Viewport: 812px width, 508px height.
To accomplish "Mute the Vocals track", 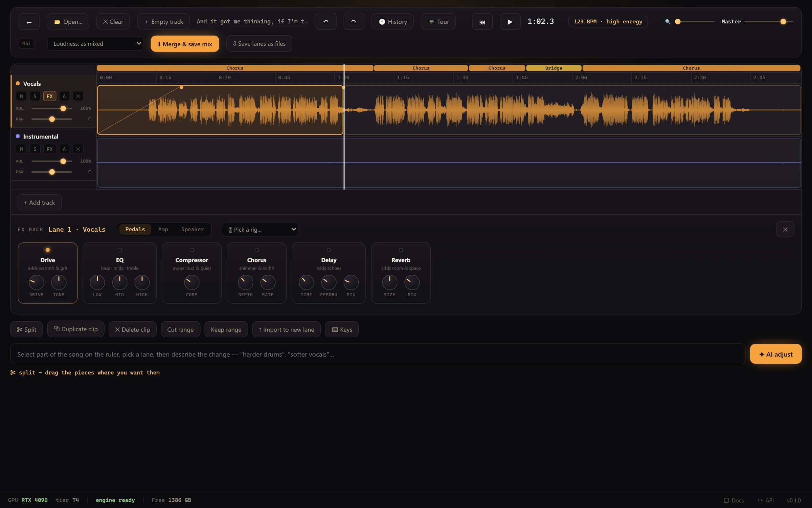I will click(21, 96).
